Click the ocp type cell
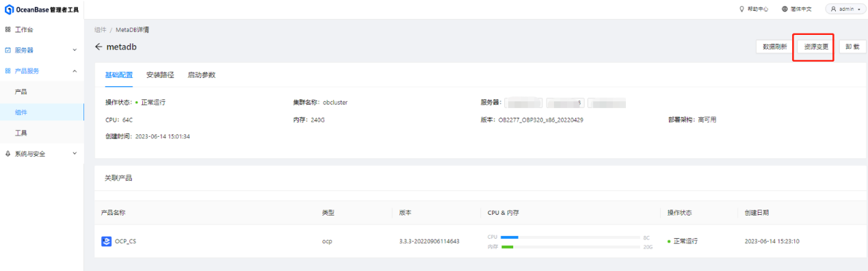The width and height of the screenshot is (868, 271). (327, 242)
